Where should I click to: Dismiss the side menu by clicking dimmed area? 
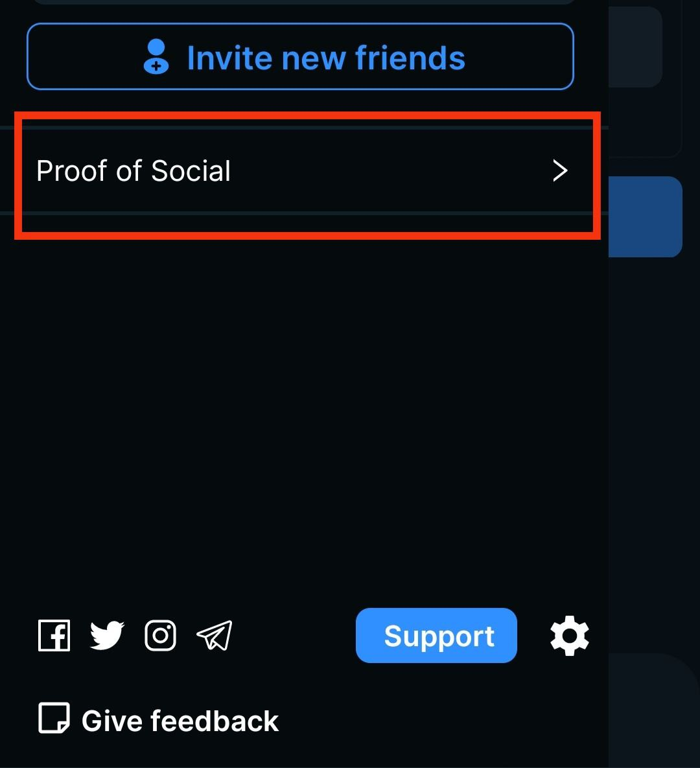point(653,454)
